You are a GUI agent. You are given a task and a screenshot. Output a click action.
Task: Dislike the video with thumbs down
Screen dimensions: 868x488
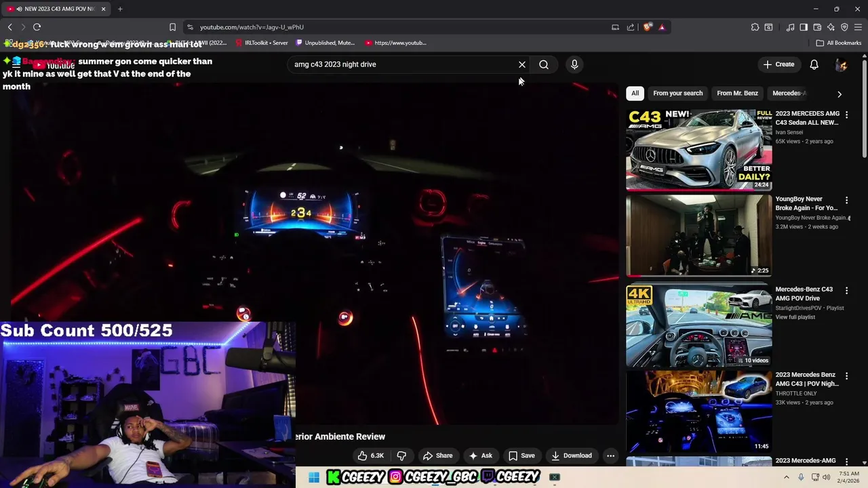(401, 455)
